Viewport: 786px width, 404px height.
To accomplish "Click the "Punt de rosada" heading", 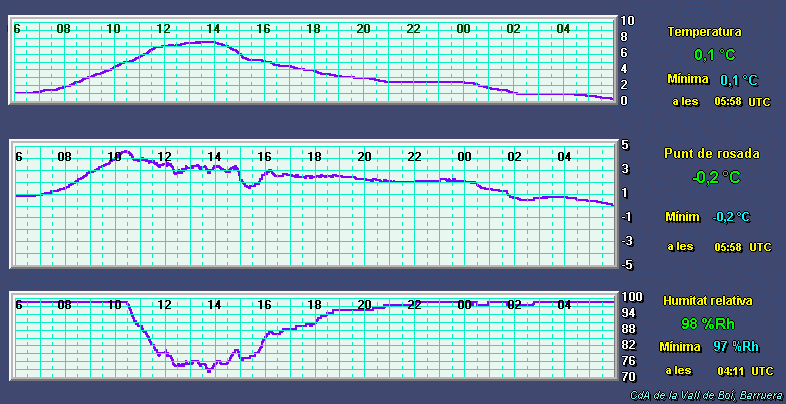I will (711, 154).
